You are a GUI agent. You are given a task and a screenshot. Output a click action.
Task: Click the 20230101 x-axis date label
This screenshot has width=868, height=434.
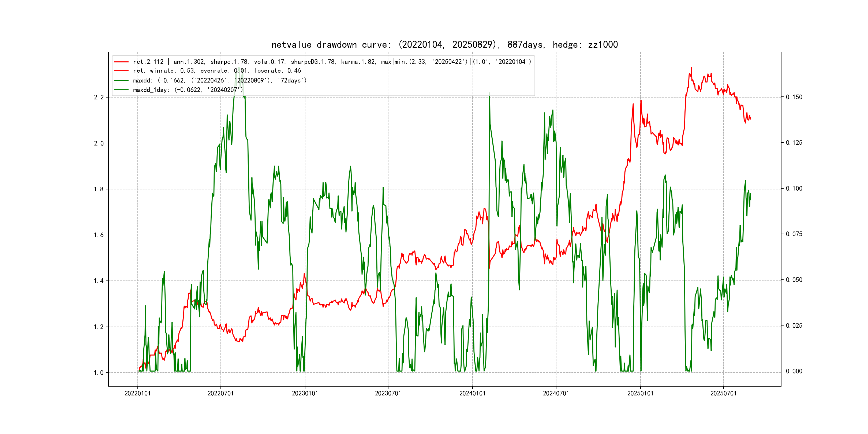click(x=305, y=394)
